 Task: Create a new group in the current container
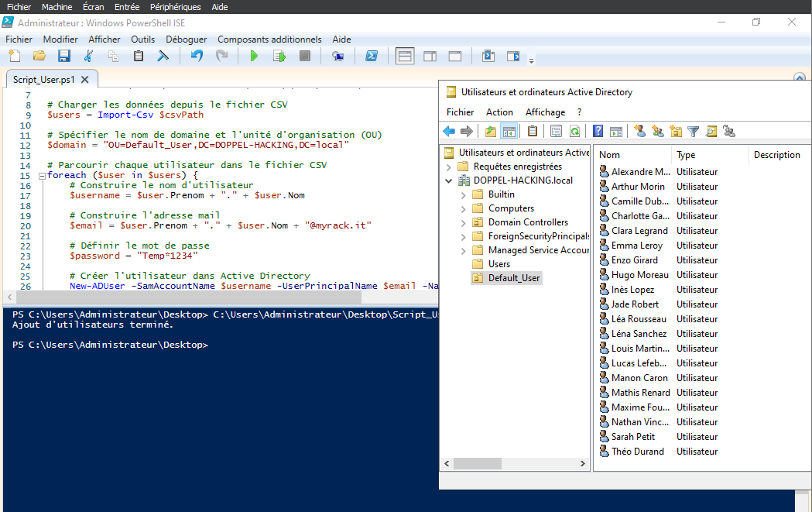(x=658, y=132)
